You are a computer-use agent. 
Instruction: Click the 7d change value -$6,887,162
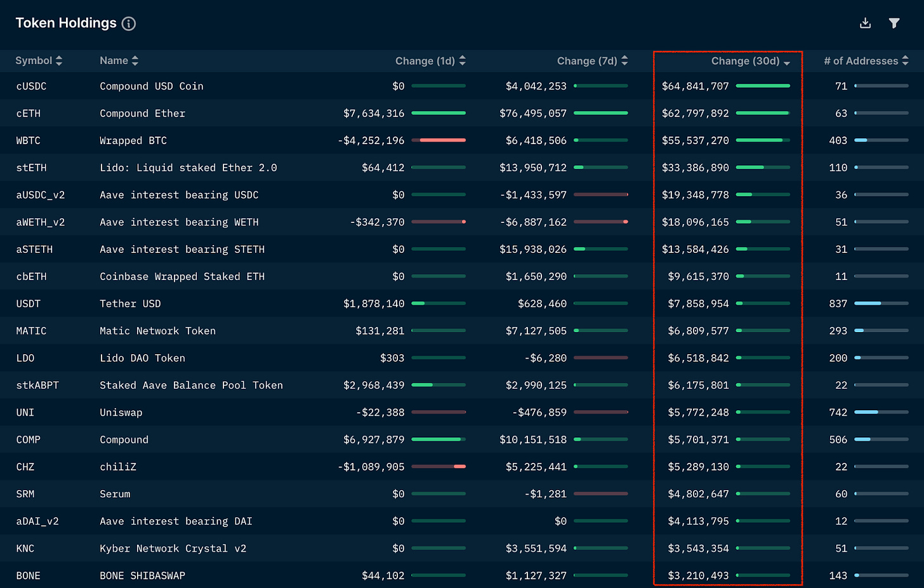533,223
